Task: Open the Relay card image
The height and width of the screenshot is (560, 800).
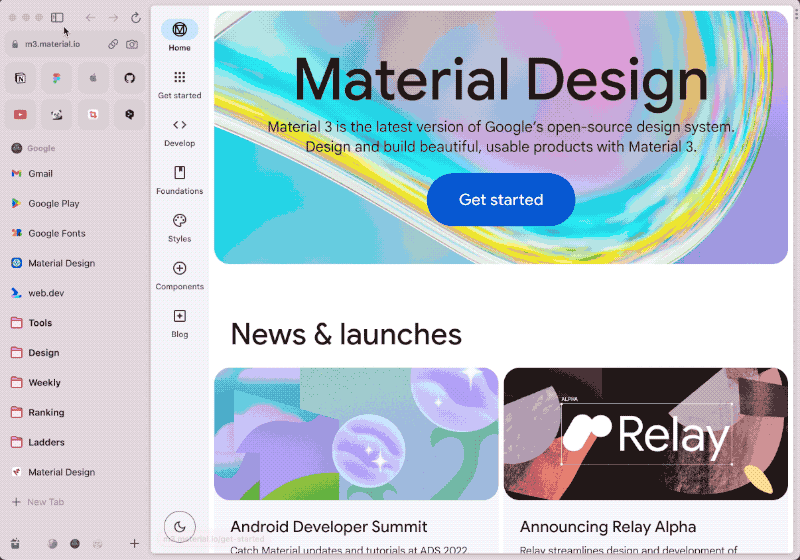Action: [x=646, y=434]
